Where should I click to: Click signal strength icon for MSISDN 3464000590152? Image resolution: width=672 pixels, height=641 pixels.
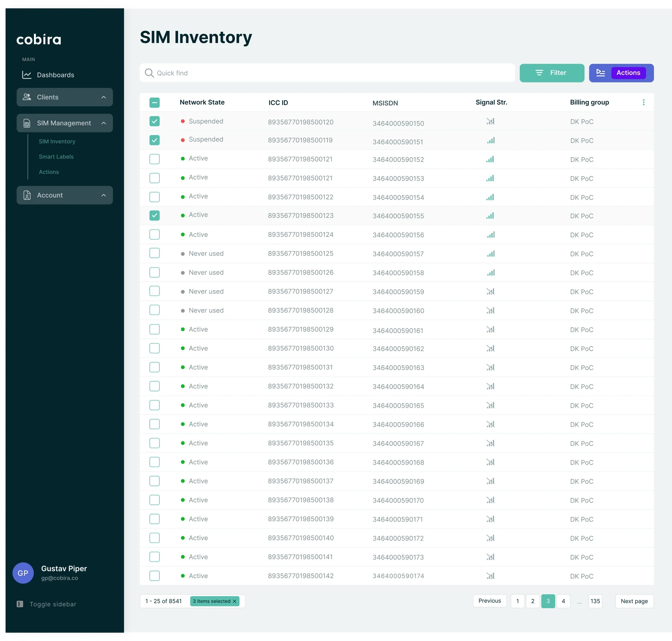pos(490,159)
